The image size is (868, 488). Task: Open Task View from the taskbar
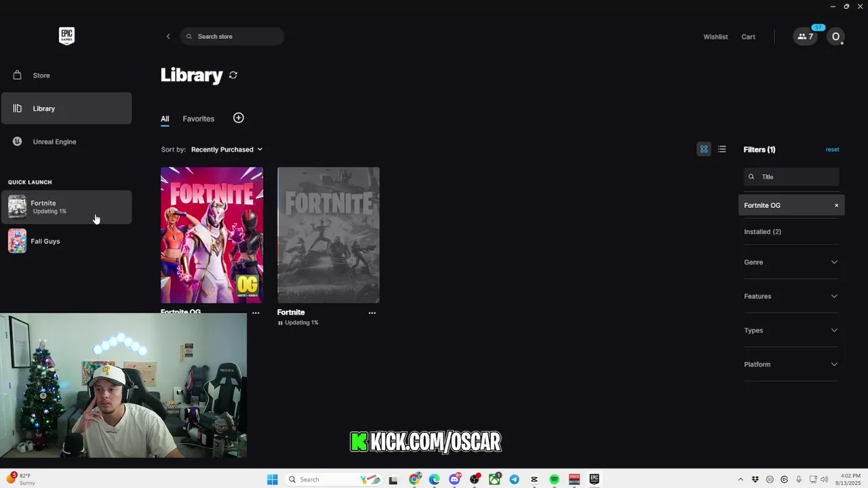coord(393,479)
